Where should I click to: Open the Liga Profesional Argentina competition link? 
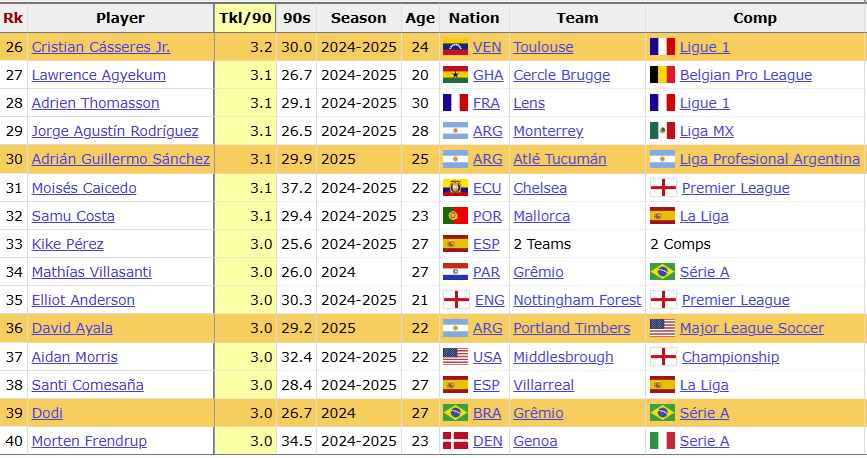click(x=769, y=159)
